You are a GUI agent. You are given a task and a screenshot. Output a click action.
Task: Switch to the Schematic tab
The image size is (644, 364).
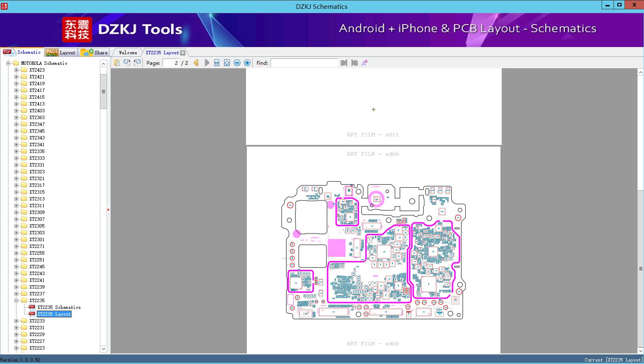[x=22, y=52]
